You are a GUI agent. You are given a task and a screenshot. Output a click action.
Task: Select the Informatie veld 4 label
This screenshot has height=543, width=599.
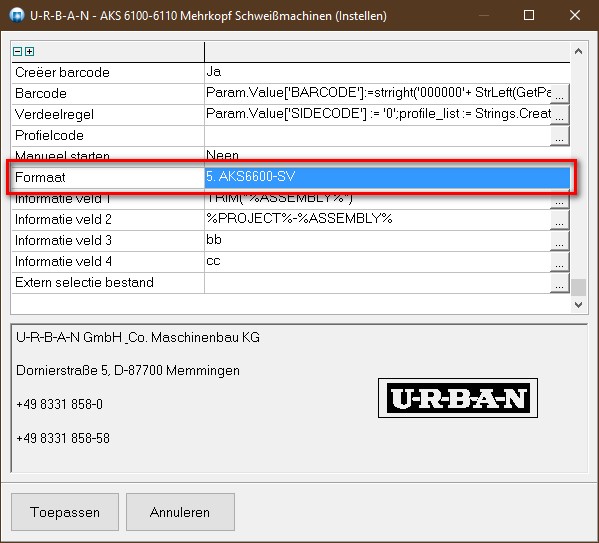[63, 262]
